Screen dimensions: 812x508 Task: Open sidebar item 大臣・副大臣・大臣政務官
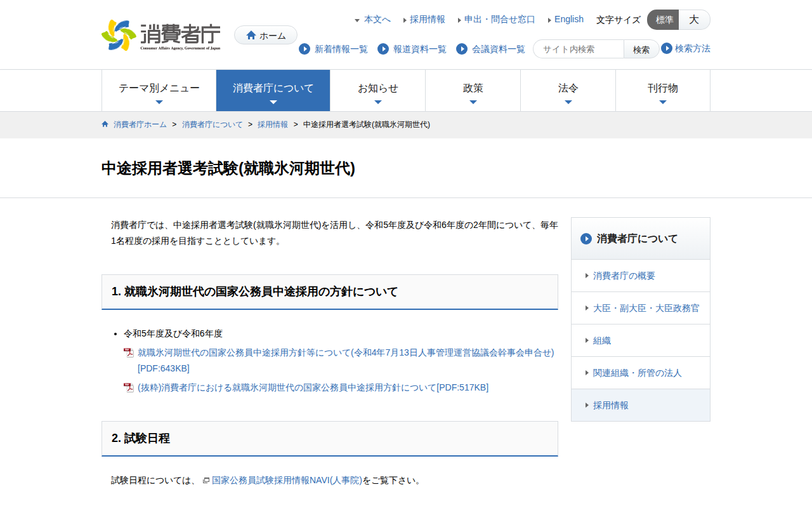[x=641, y=308]
